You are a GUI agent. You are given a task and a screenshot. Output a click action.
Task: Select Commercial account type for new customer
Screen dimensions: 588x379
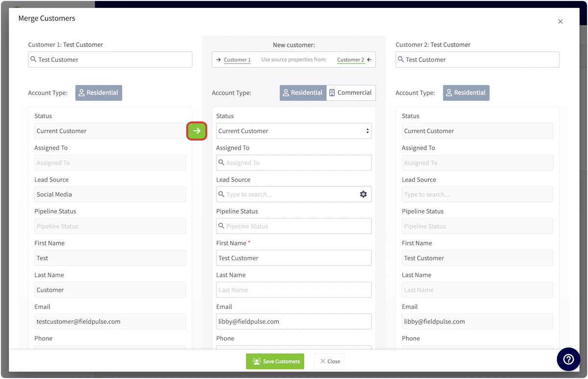click(x=351, y=93)
